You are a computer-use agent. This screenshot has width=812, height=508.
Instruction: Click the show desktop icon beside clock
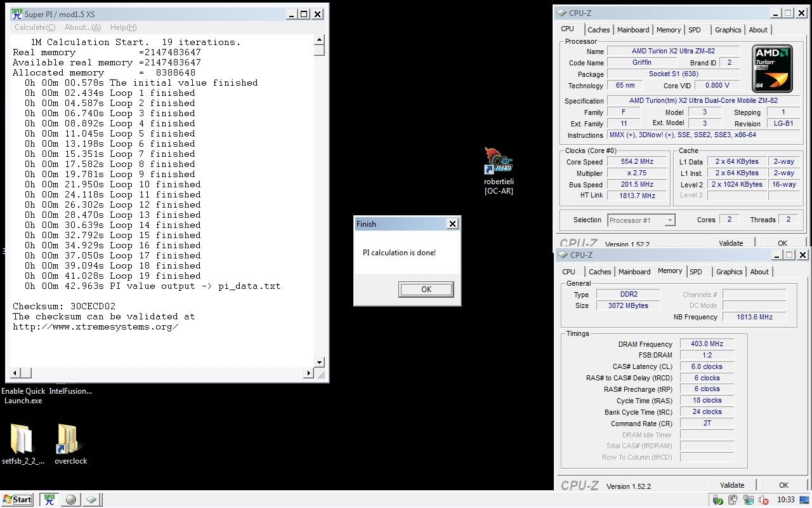point(804,500)
